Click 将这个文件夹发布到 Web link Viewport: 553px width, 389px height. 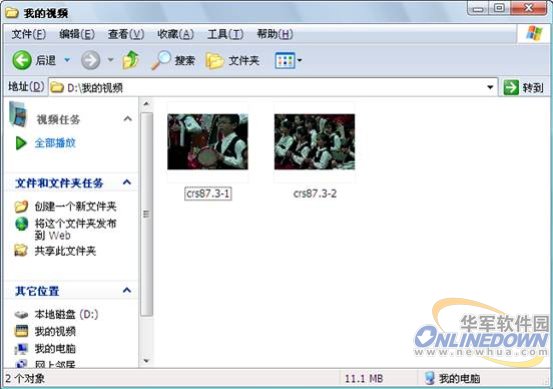(x=75, y=229)
